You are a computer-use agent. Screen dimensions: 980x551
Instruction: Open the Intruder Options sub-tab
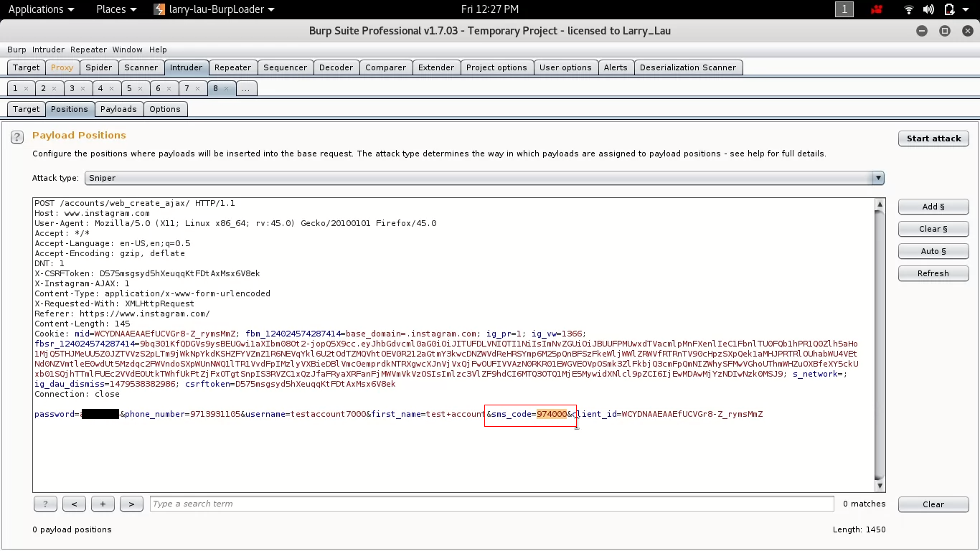[165, 109]
